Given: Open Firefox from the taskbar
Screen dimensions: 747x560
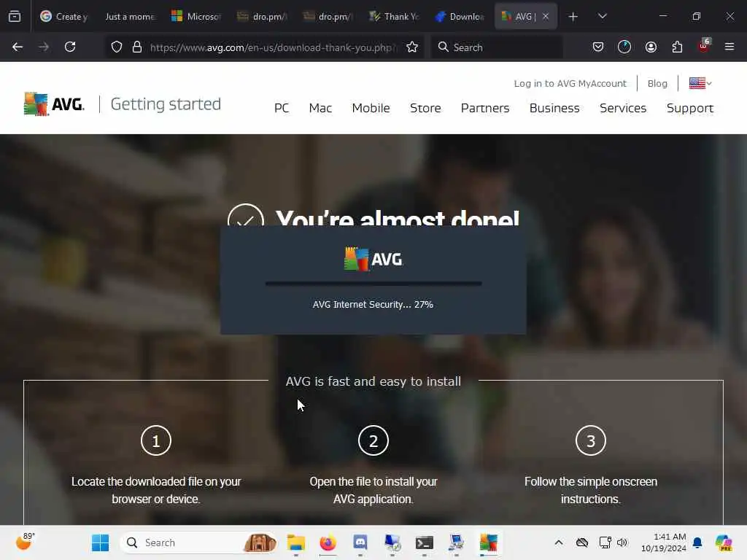Looking at the screenshot, I should pos(328,542).
